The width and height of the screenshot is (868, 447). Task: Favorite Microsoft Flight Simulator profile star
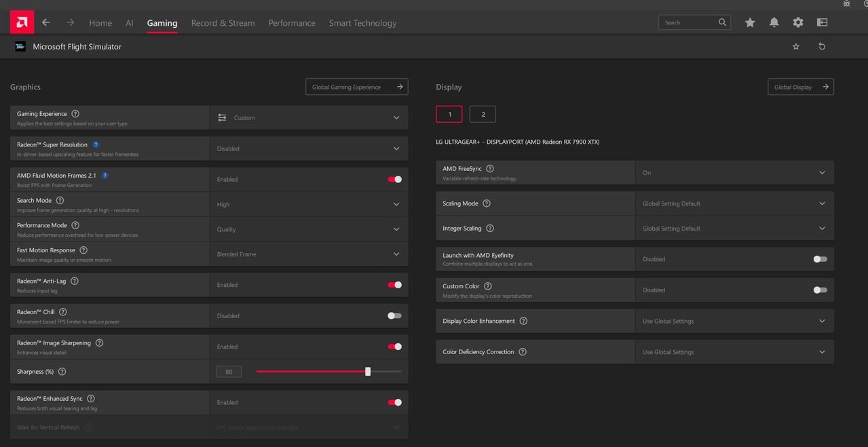point(796,47)
